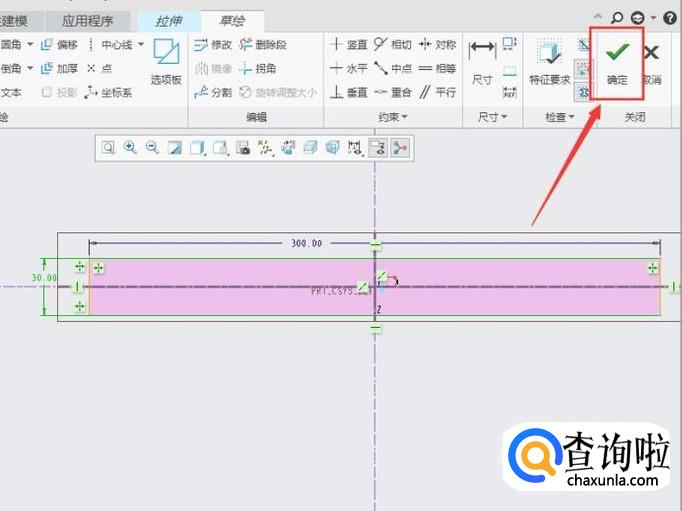
Task: Click the Zoom In magnifier icon
Action: pyautogui.click(x=130, y=148)
